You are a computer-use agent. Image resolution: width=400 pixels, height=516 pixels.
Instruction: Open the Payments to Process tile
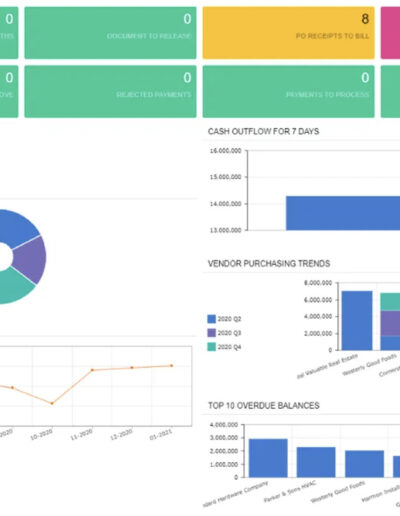tap(288, 91)
